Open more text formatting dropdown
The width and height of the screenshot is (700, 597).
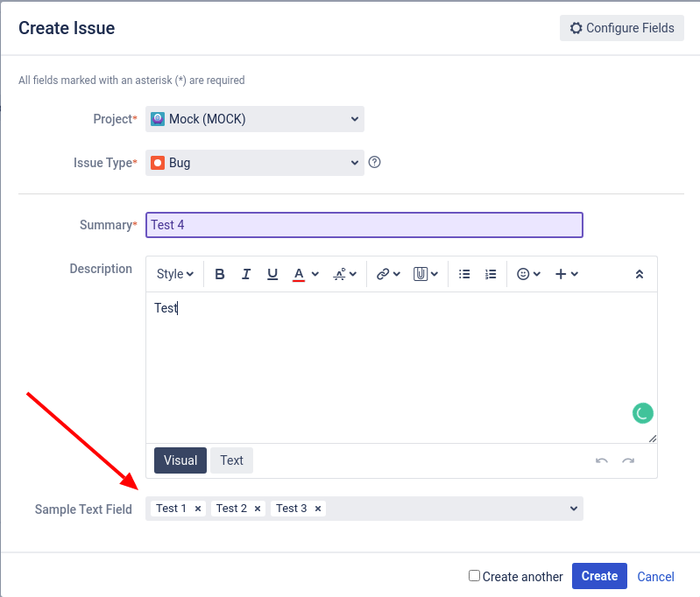pos(344,274)
